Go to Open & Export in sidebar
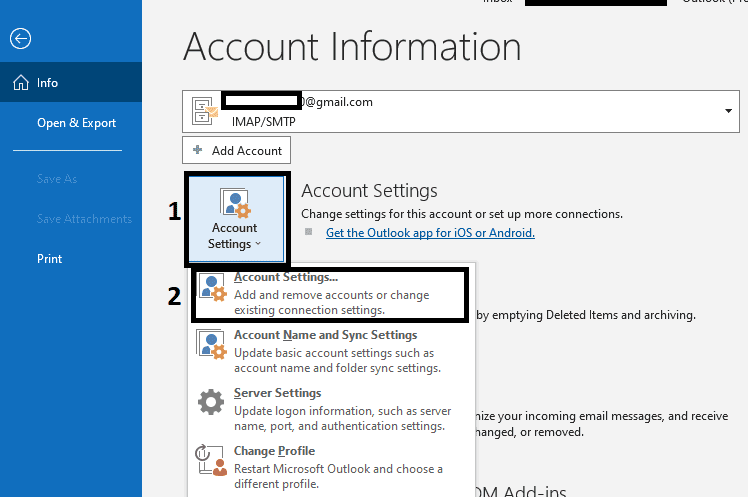The image size is (748, 497). click(76, 123)
